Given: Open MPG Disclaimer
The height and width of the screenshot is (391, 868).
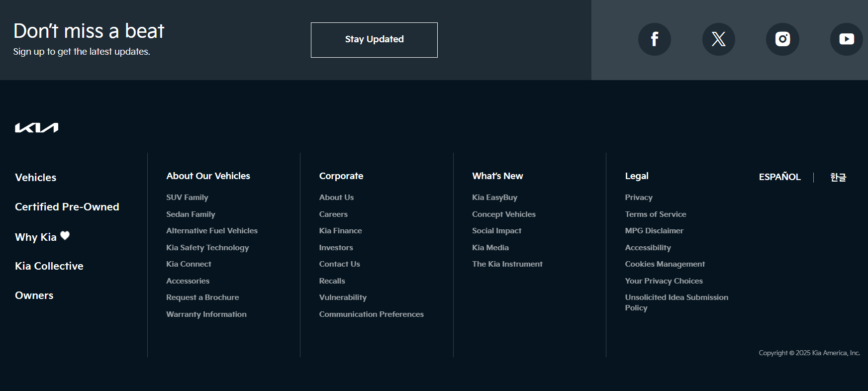Looking at the screenshot, I should (x=655, y=231).
